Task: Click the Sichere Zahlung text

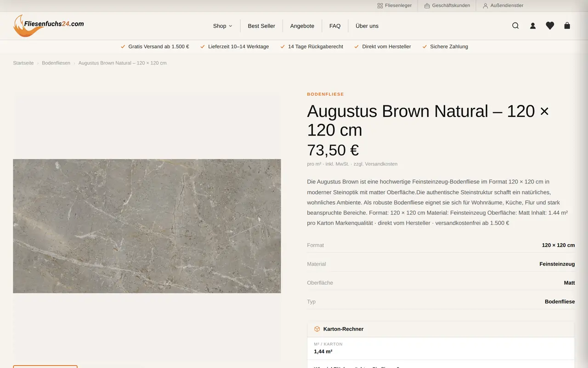Action: pyautogui.click(x=449, y=46)
